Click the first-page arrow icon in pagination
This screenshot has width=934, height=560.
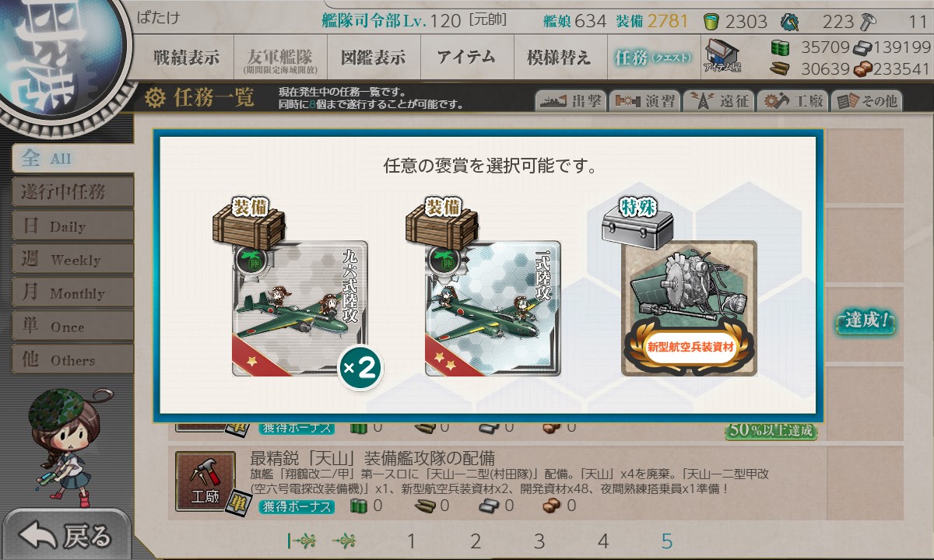[x=300, y=541]
